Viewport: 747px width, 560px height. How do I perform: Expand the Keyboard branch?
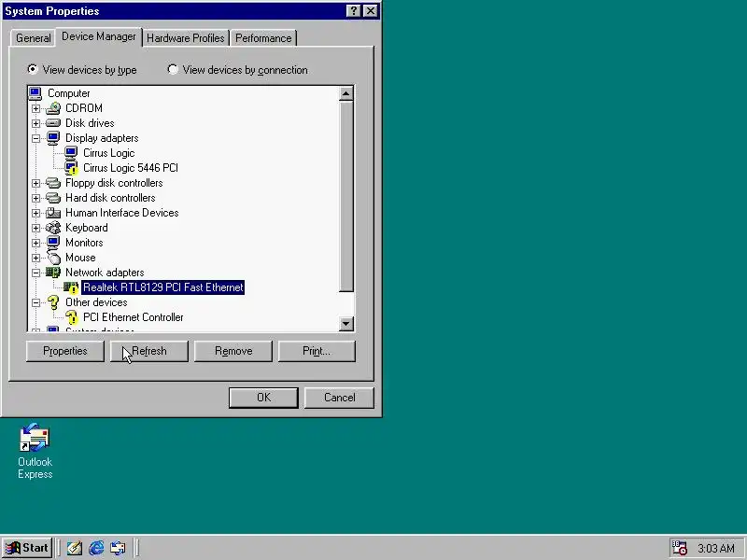tap(35, 228)
